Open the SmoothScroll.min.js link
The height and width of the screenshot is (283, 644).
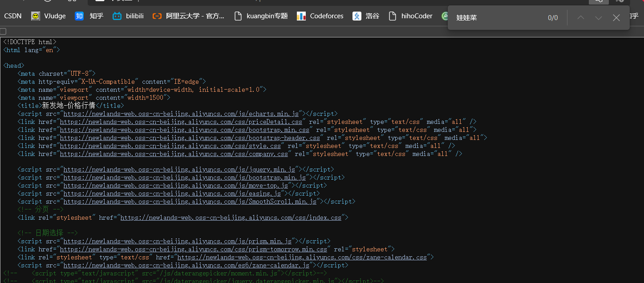pos(190,201)
